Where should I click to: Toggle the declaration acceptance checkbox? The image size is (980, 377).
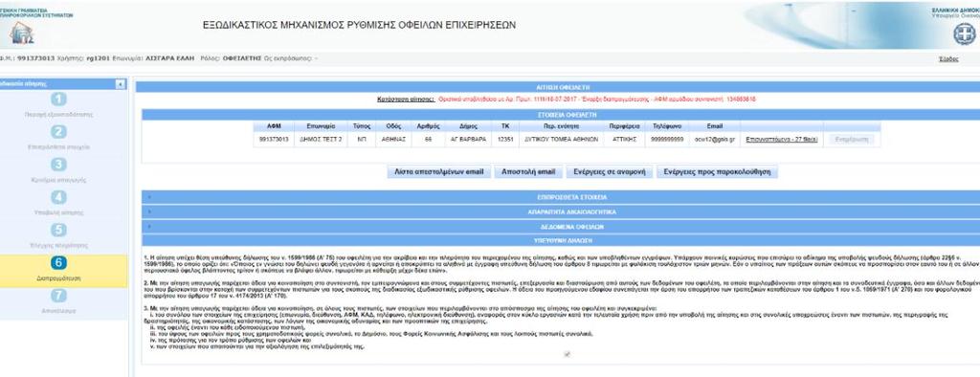(x=567, y=354)
